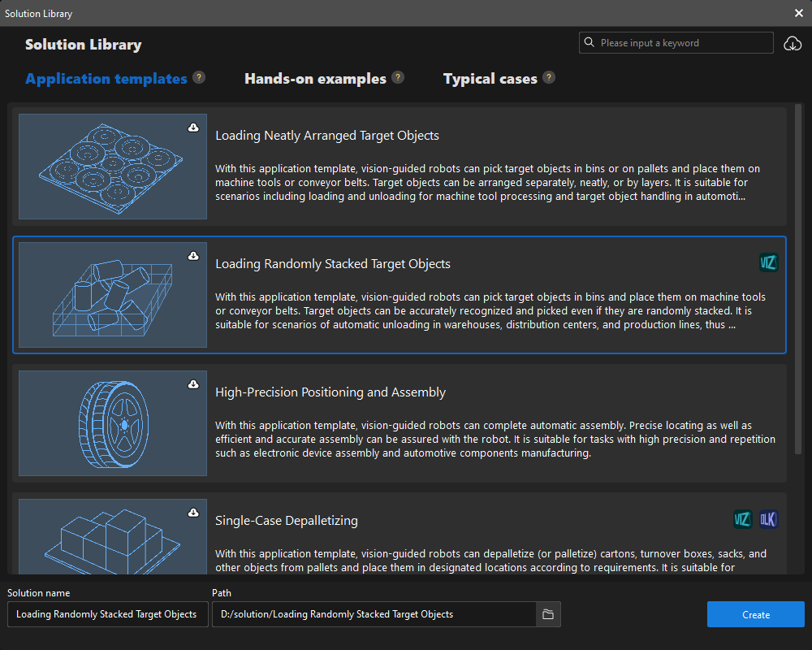Focus the keyword search input box
This screenshot has width=812, height=650.
click(x=682, y=43)
